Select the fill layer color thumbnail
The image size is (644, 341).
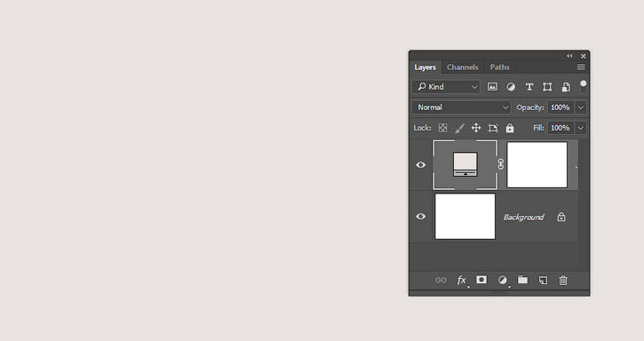[465, 165]
